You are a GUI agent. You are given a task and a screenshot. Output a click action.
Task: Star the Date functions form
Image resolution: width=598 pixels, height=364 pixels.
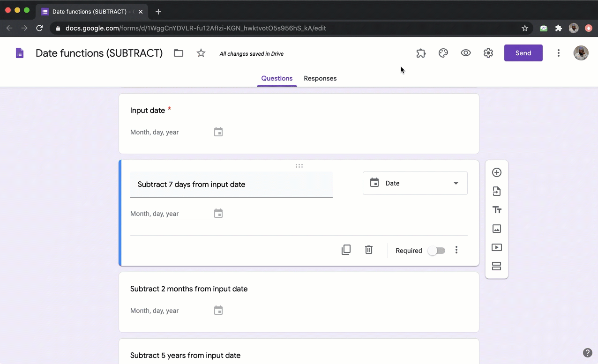coord(201,53)
